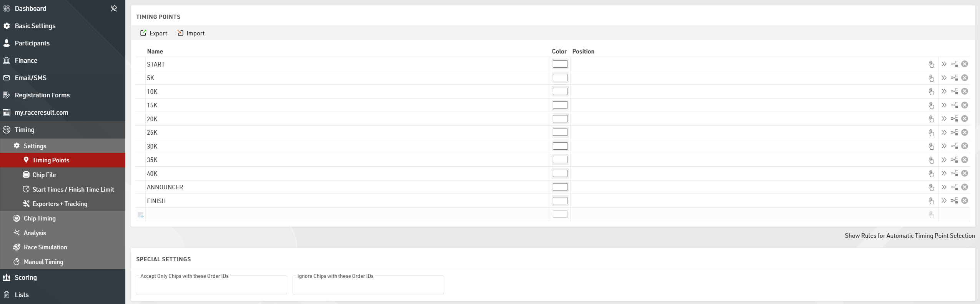This screenshot has height=304, width=980.
Task: Click the delete icon for START timing point
Action: (965, 64)
